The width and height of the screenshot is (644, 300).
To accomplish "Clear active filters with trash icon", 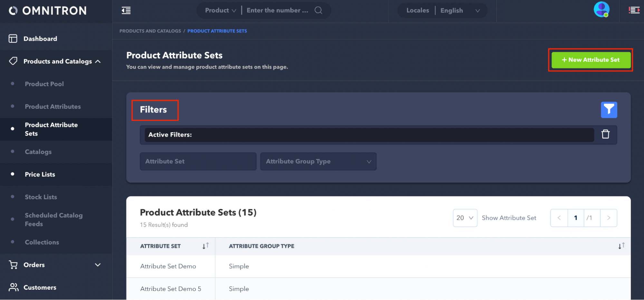I will point(605,134).
